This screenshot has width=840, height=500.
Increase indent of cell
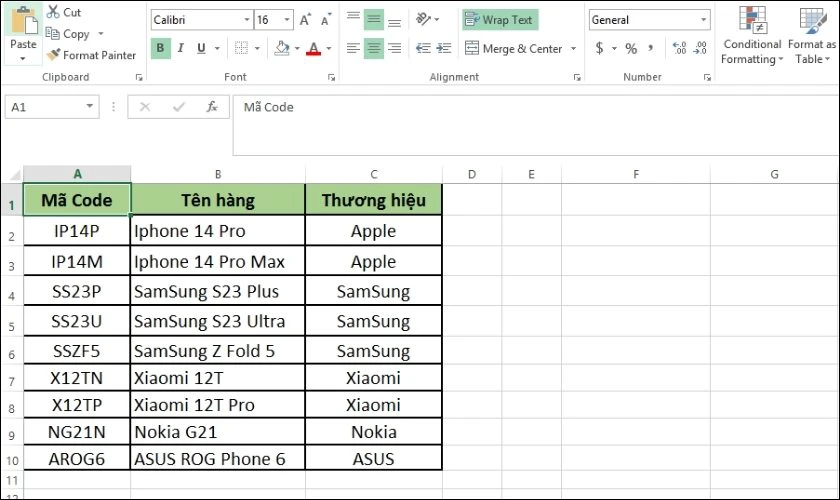[x=444, y=48]
